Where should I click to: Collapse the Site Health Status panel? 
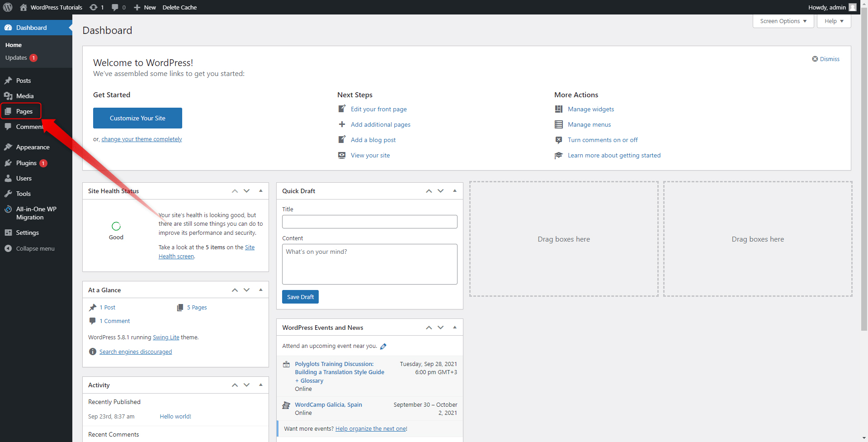(x=261, y=191)
